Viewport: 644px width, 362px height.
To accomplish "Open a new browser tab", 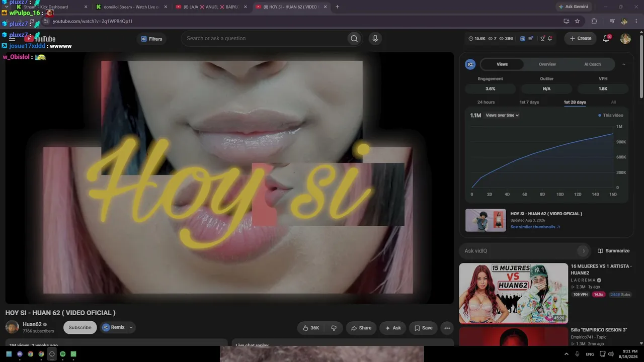I will (x=337, y=7).
